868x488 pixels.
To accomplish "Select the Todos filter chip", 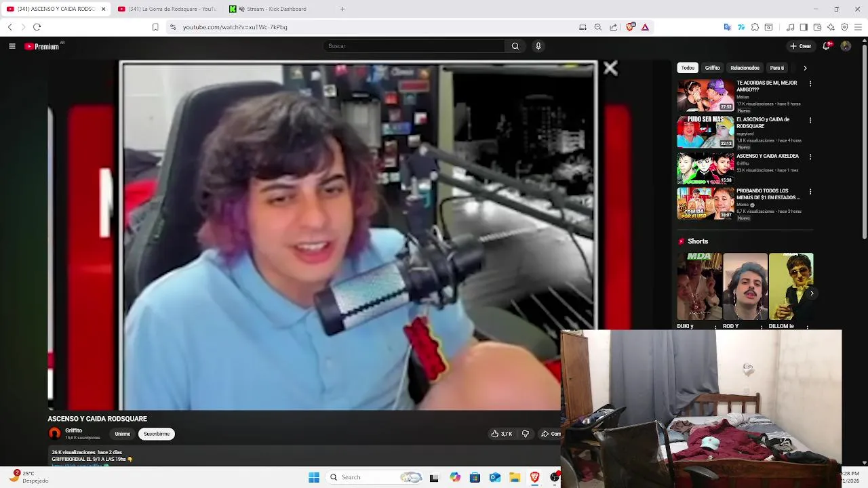I will coord(688,68).
